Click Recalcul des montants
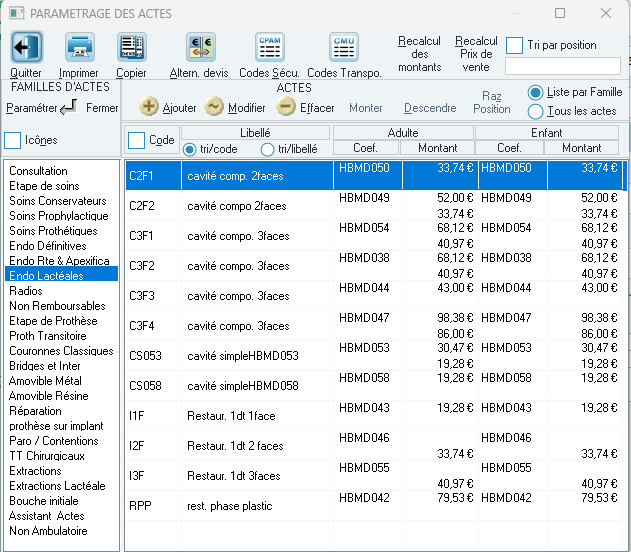Screen dimensions: 631x552 coord(419,54)
